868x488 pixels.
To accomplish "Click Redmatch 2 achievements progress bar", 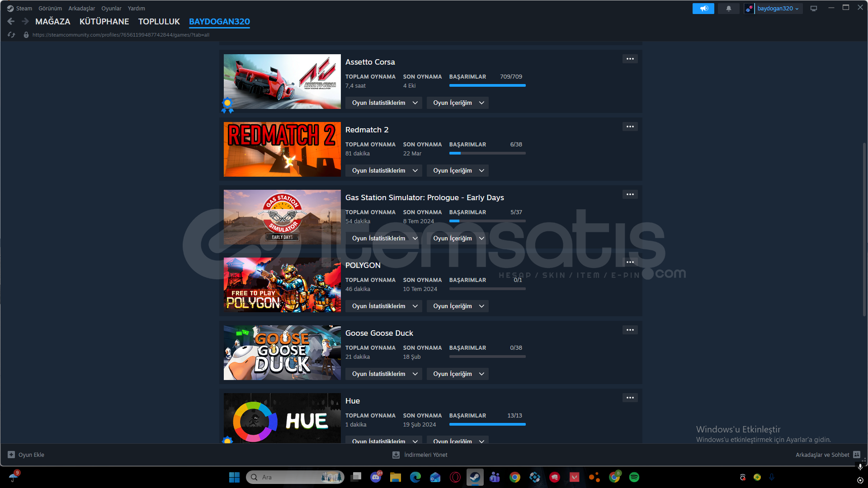I will pos(487,153).
